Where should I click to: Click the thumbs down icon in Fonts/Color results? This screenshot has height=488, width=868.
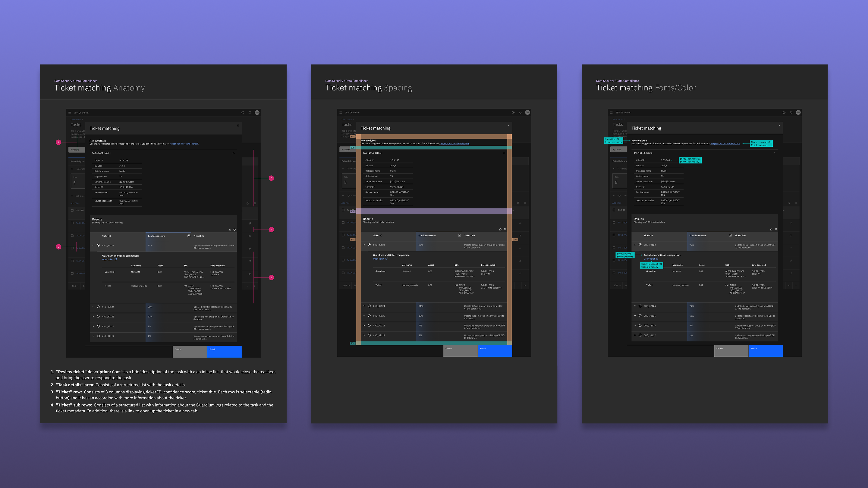point(776,229)
